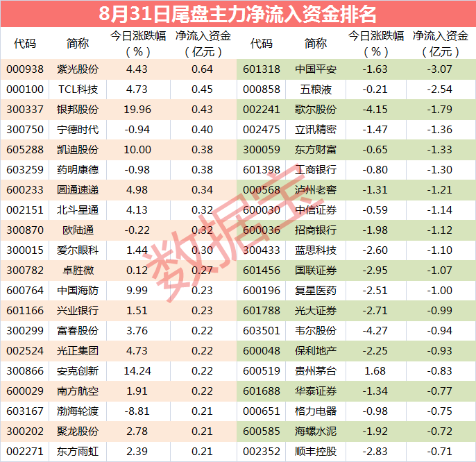Click stock code 002151
Image resolution: width=476 pixels, height=462 pixels.
25,210
